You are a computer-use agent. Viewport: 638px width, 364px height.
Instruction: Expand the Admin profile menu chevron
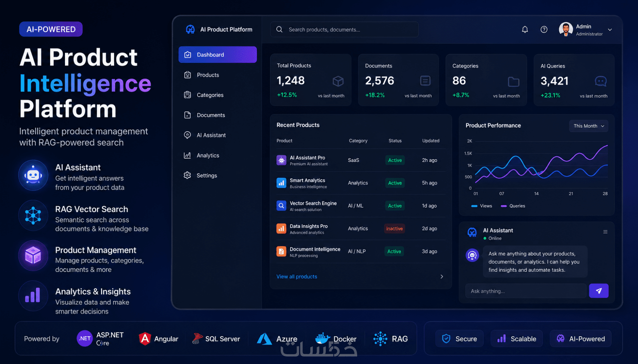[x=610, y=30]
